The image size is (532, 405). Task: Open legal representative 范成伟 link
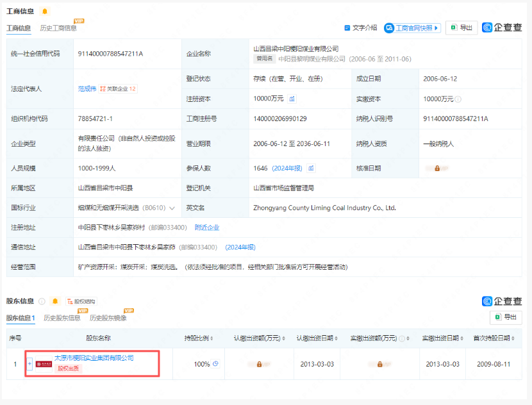87,88
